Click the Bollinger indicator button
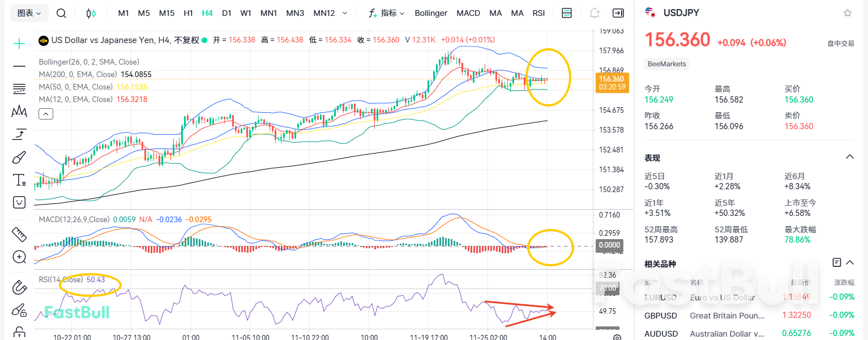The height and width of the screenshot is (340, 868). (431, 12)
